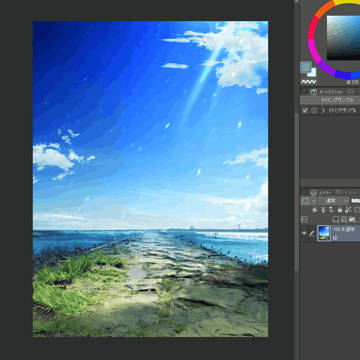360x360 pixels.
Task: Open the Auto Action palette tab icon
Action: click(x=314, y=91)
